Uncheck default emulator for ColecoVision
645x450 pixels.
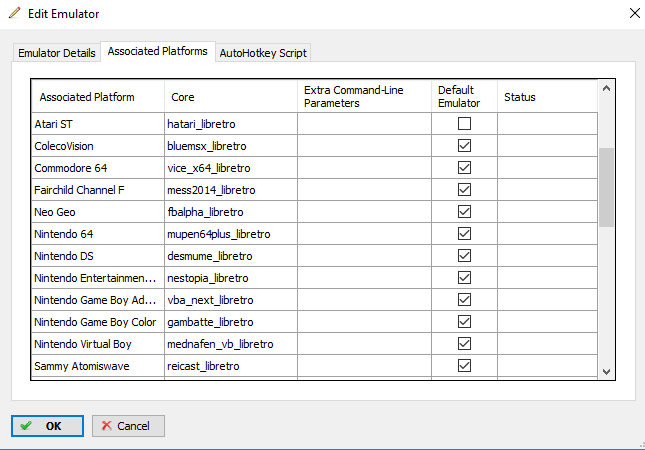pos(464,146)
